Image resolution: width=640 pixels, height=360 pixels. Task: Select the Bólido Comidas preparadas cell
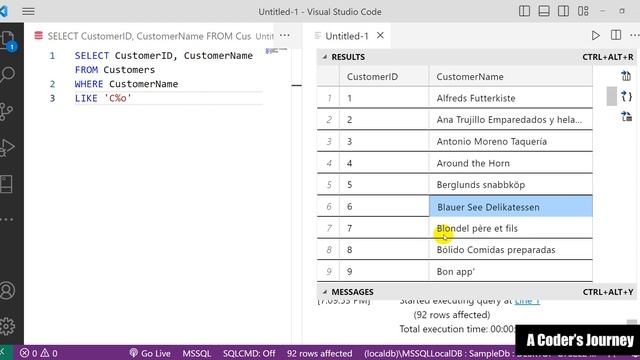tap(511, 250)
